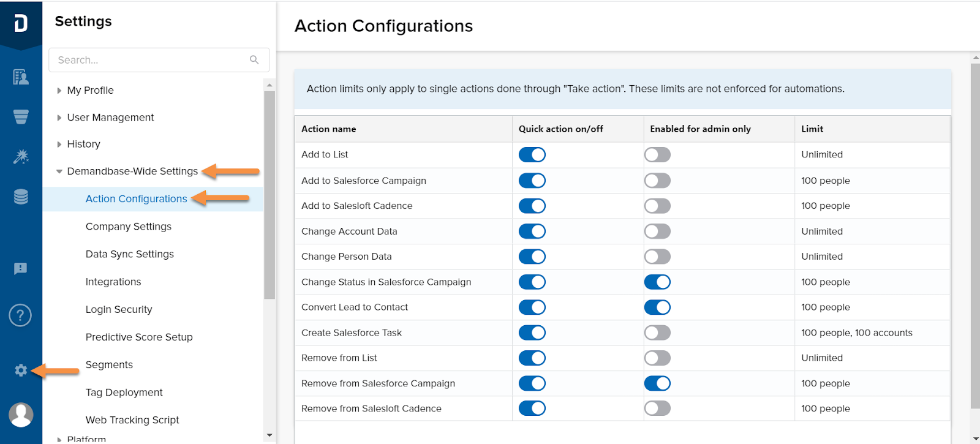Enable admin only for Add to List
The height and width of the screenshot is (444, 980).
click(x=657, y=154)
